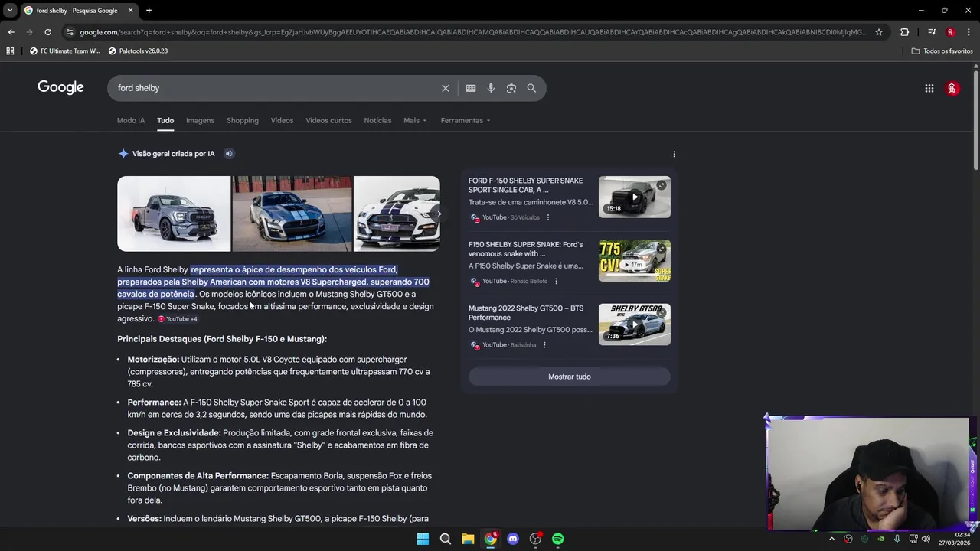Expand the Mais dropdown
The image size is (980, 551).
415,120
